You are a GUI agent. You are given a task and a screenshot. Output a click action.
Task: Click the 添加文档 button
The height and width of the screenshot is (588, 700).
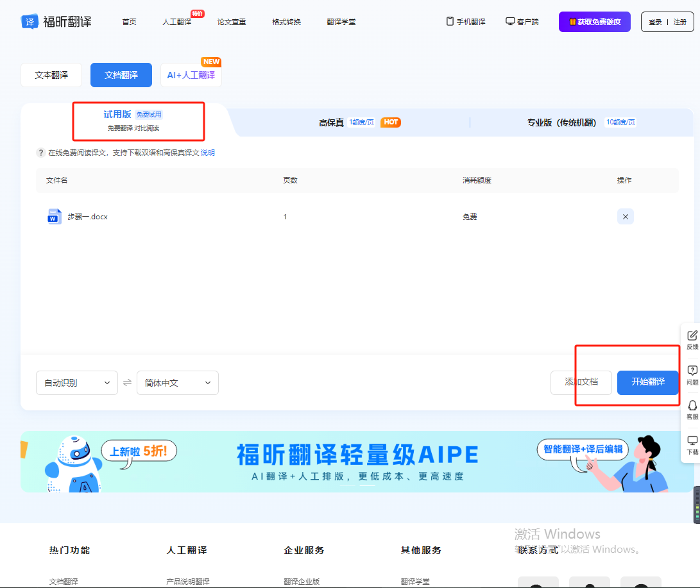pos(581,382)
